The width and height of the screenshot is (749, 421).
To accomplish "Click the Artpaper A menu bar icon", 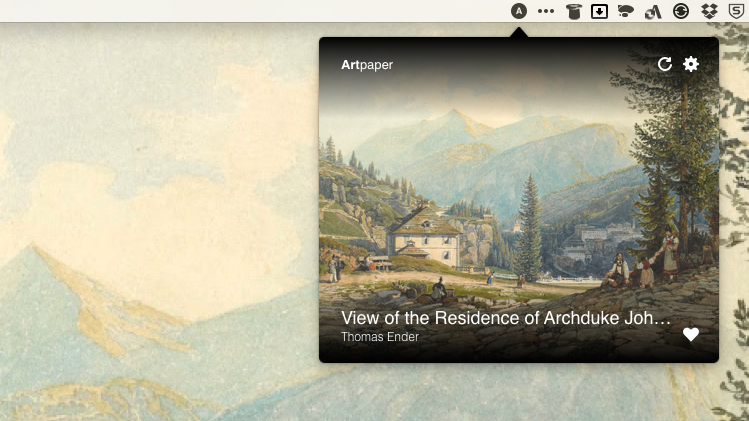I will (x=519, y=11).
